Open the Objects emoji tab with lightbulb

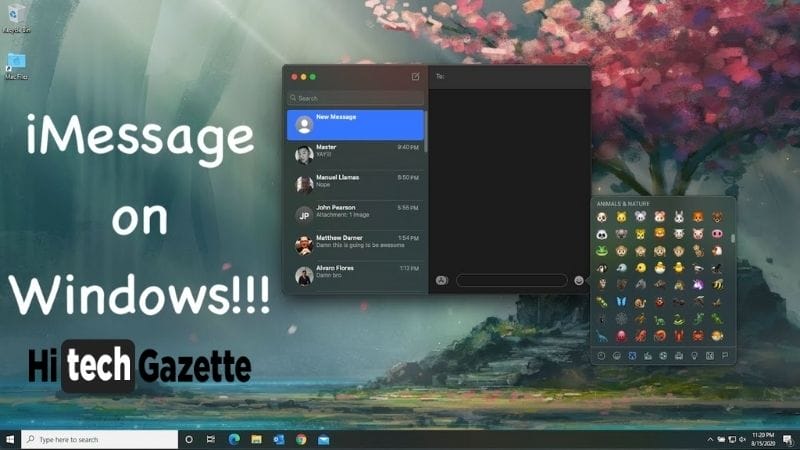[694, 356]
